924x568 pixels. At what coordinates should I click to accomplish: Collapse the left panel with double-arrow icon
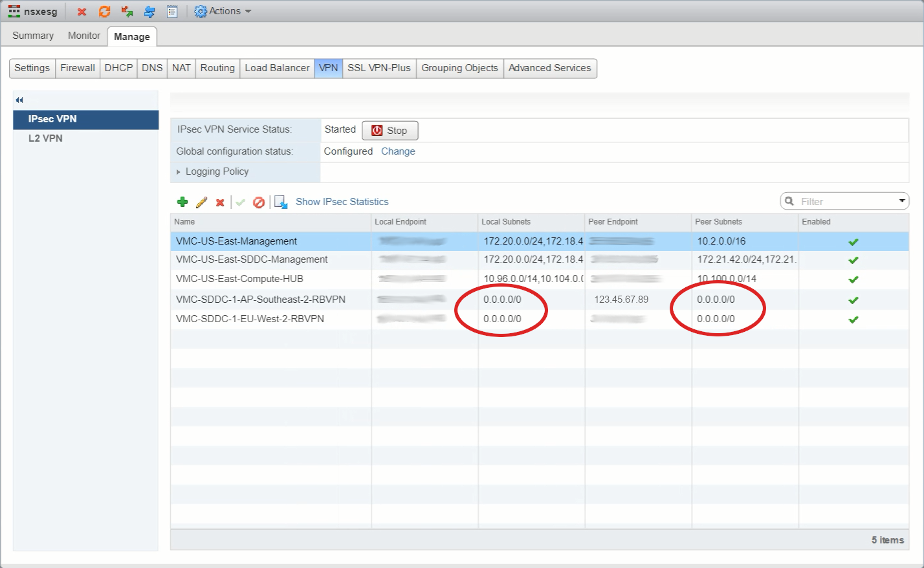pos(19,100)
